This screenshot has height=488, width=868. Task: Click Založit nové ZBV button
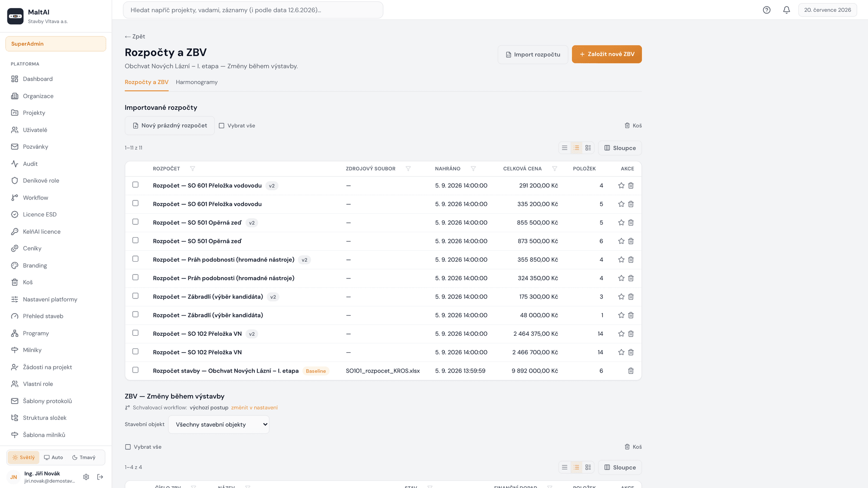pyautogui.click(x=607, y=54)
